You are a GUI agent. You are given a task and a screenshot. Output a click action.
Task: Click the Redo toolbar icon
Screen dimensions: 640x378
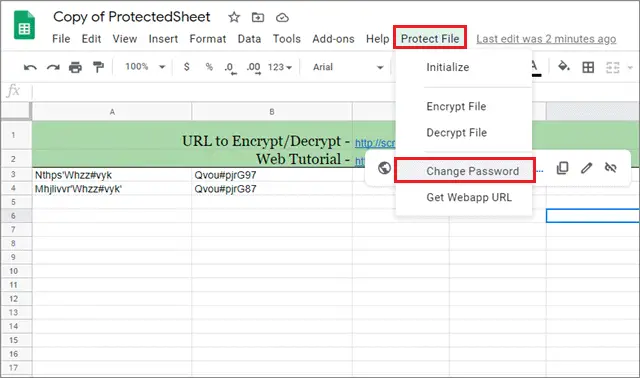[53, 67]
